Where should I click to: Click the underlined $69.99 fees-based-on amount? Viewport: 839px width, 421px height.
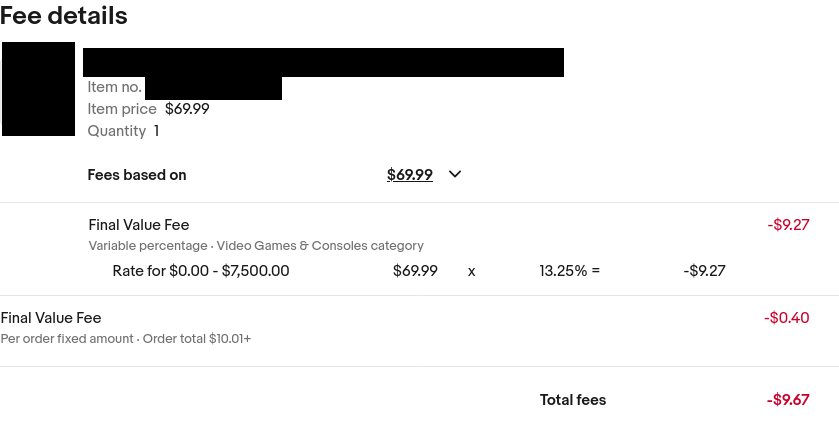tap(410, 175)
